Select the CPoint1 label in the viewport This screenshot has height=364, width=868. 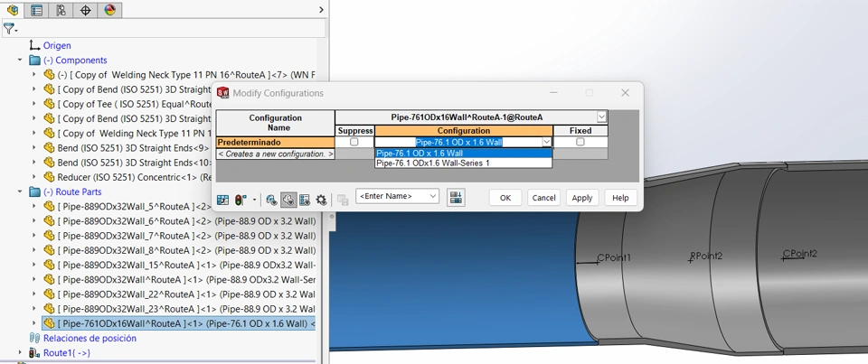coord(614,257)
